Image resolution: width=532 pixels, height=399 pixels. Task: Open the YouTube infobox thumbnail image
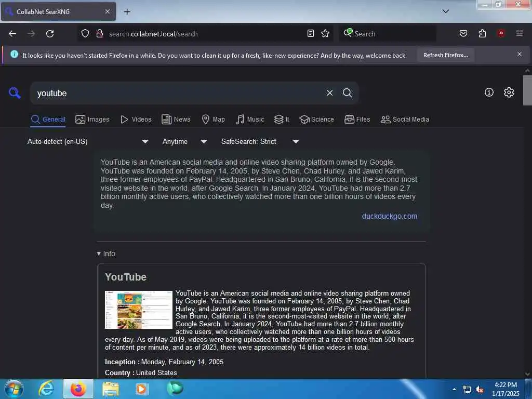[138, 310]
